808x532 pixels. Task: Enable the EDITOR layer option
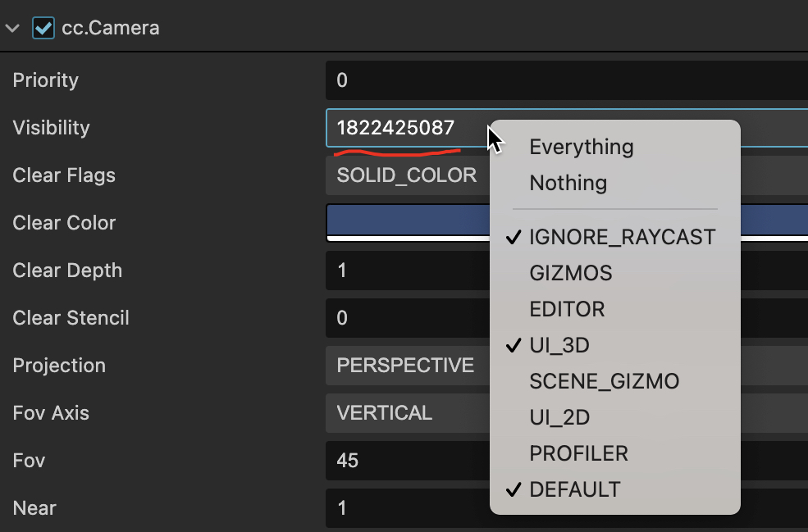pyautogui.click(x=567, y=309)
